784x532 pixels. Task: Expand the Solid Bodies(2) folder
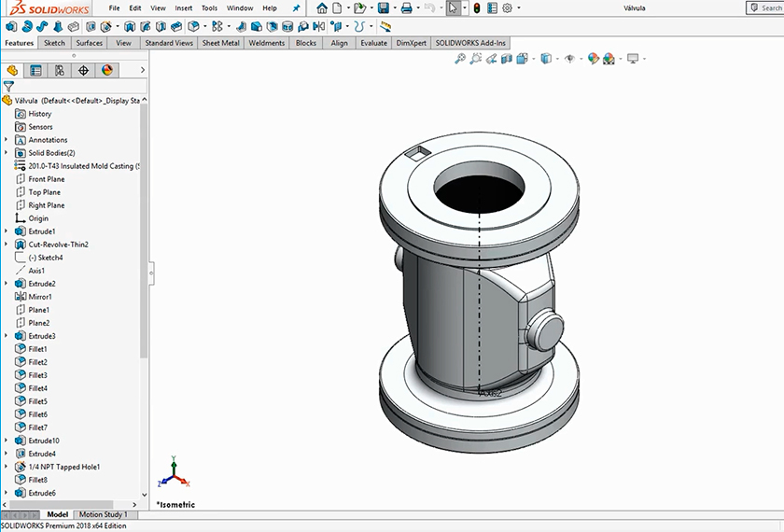[7, 153]
